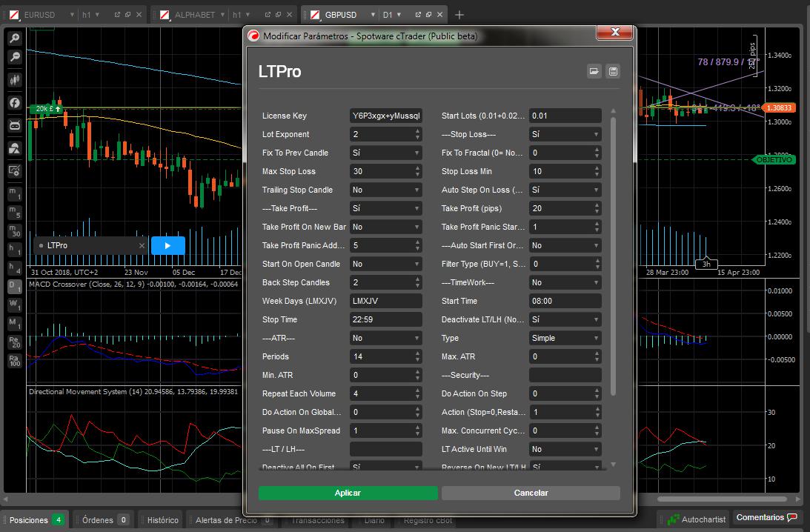Select the h4 timeframe button
Image resolution: width=810 pixels, height=532 pixels.
(15, 267)
